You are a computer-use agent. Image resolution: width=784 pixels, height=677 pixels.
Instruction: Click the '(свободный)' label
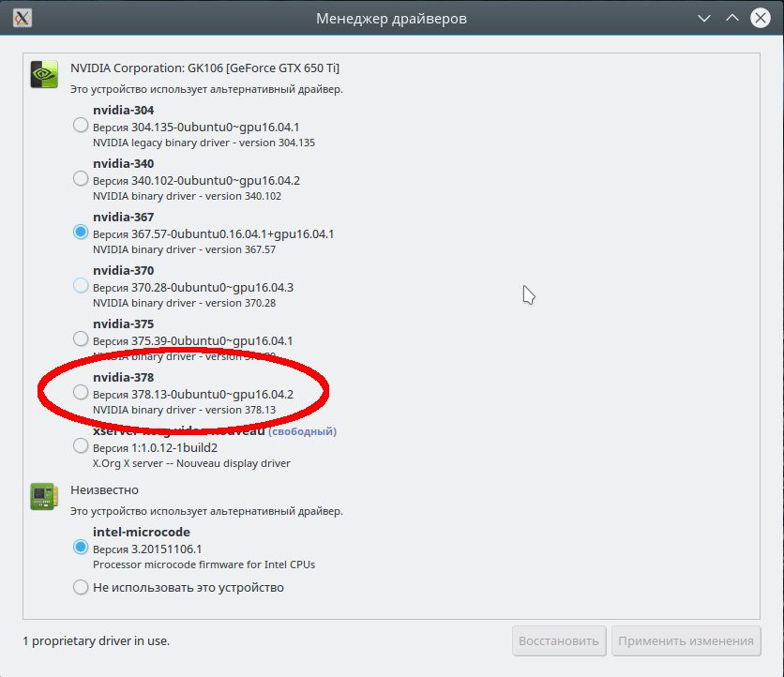(x=303, y=431)
